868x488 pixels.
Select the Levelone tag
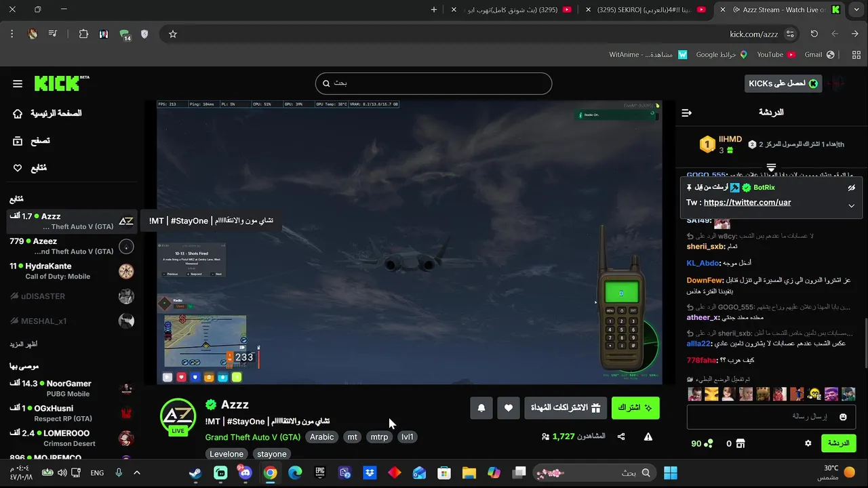pos(226,454)
